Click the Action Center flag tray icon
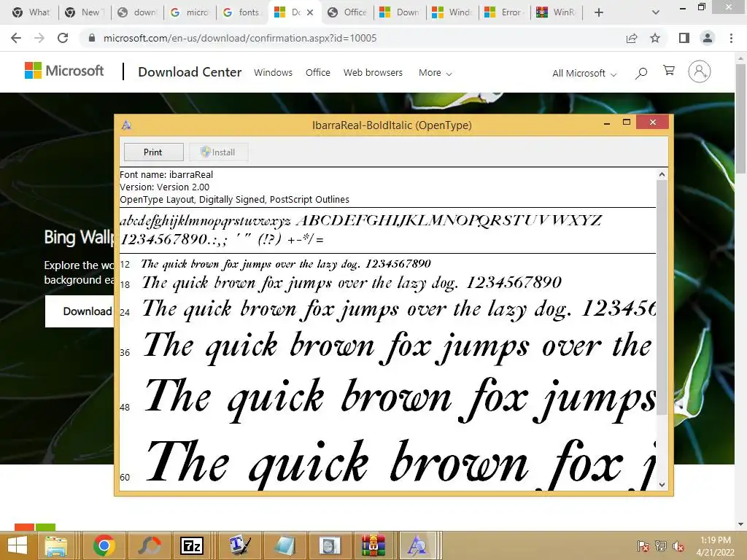This screenshot has height=560, width=747. [643, 546]
